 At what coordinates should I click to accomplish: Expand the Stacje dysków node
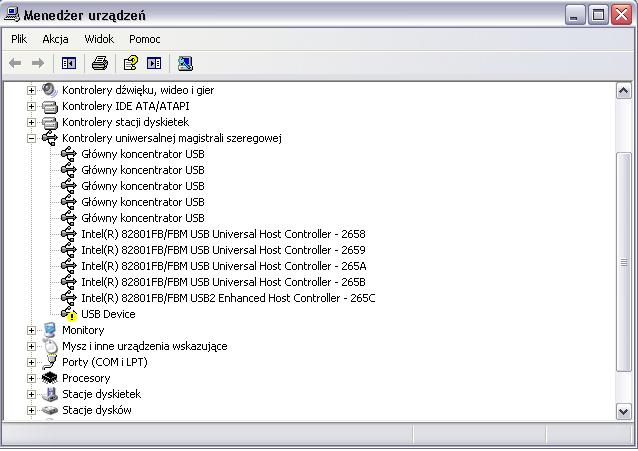31,410
